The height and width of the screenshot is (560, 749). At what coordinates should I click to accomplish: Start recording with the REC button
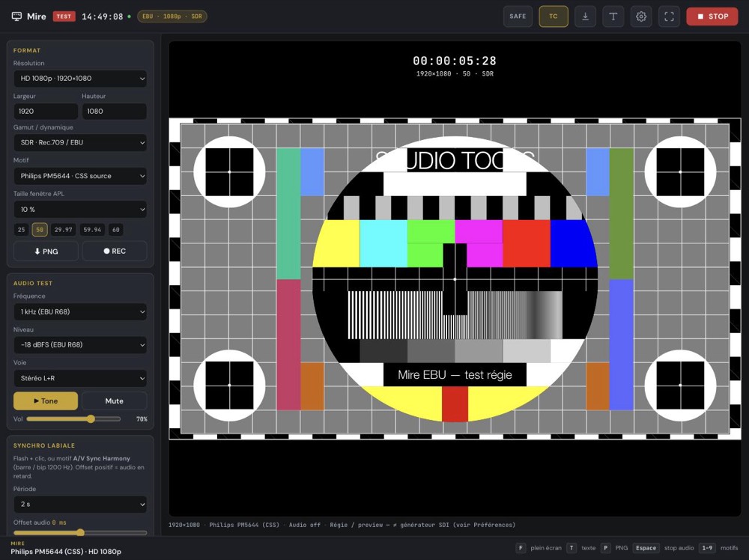pyautogui.click(x=115, y=251)
